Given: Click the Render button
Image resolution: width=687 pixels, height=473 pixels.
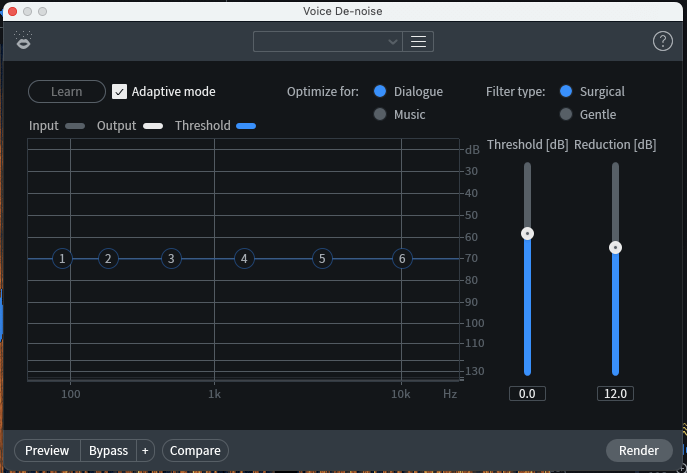Looking at the screenshot, I should click(x=639, y=451).
